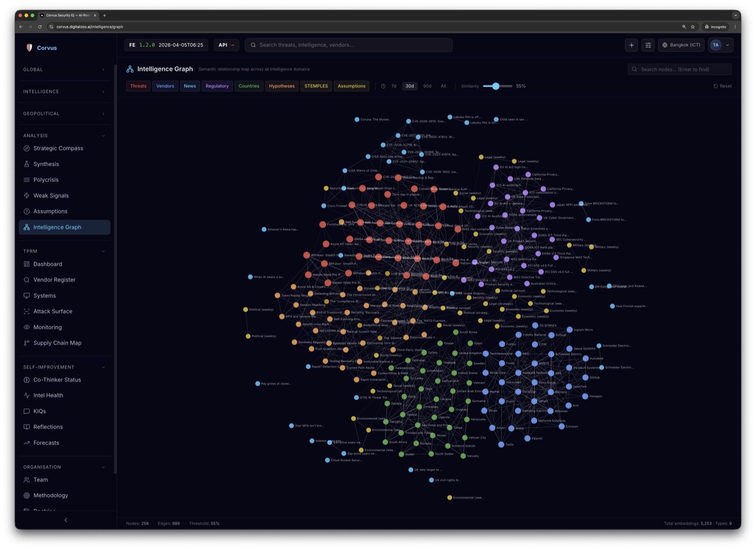Reset the graph view
The height and width of the screenshot is (549, 756).
(x=722, y=87)
